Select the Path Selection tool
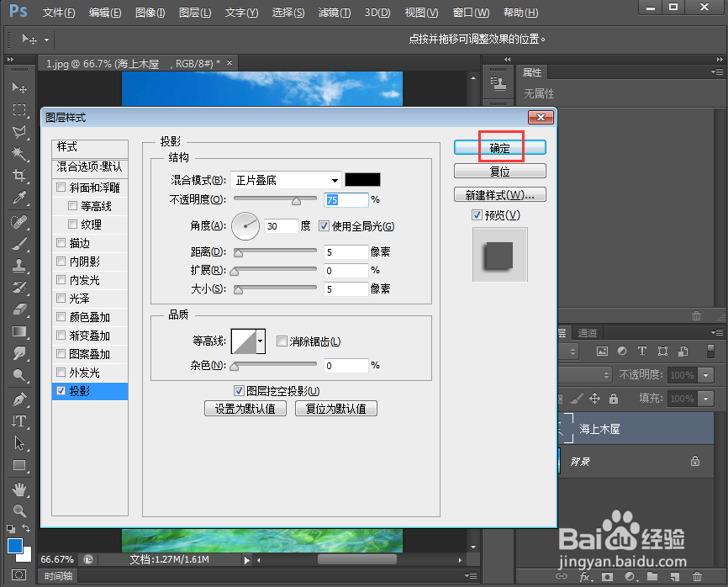 19,443
